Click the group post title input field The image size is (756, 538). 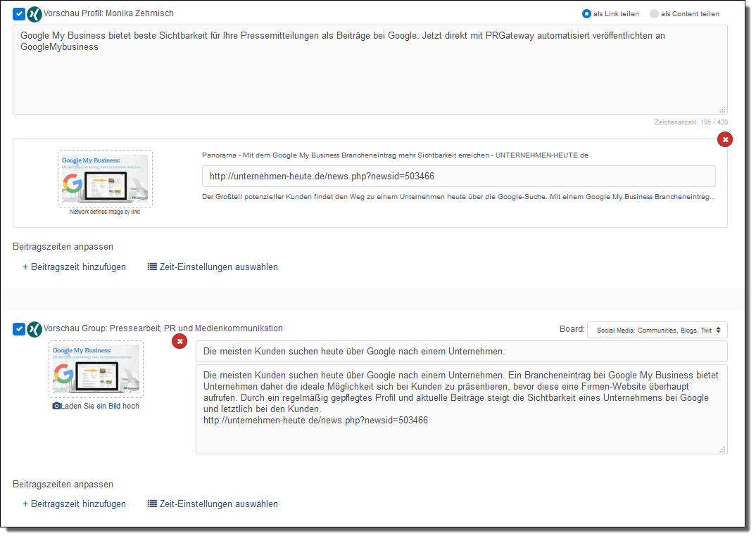pos(461,351)
